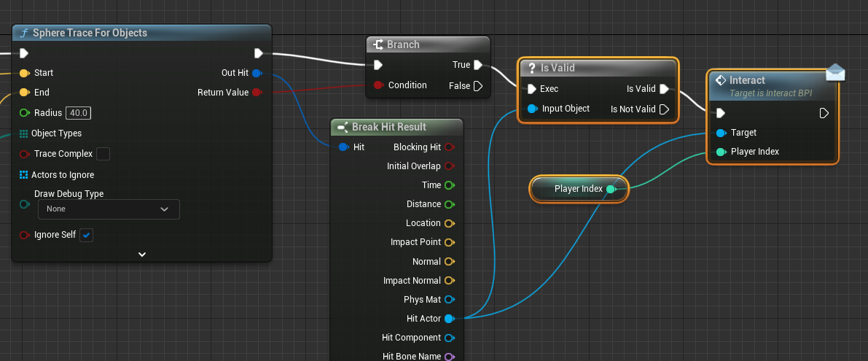The width and height of the screenshot is (868, 361).
Task: Click the Actors to Ignore array pin
Action: [23, 175]
